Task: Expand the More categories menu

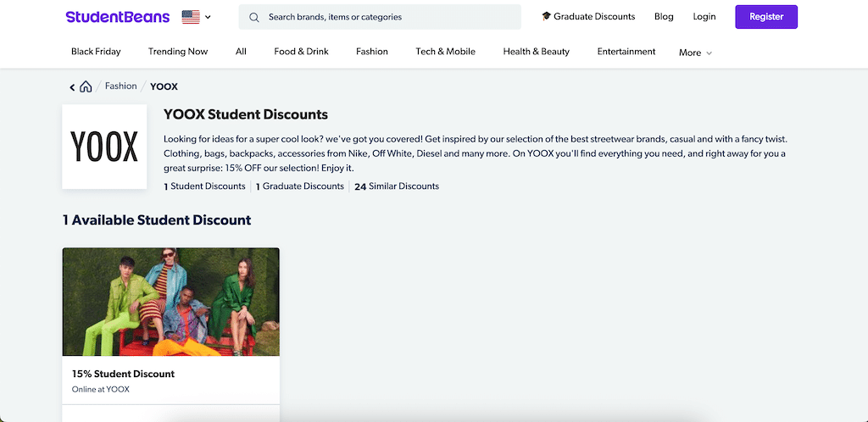Action: 695,53
